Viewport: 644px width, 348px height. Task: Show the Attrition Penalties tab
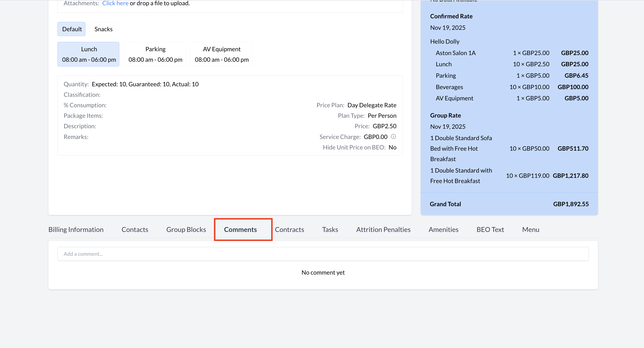tap(383, 229)
